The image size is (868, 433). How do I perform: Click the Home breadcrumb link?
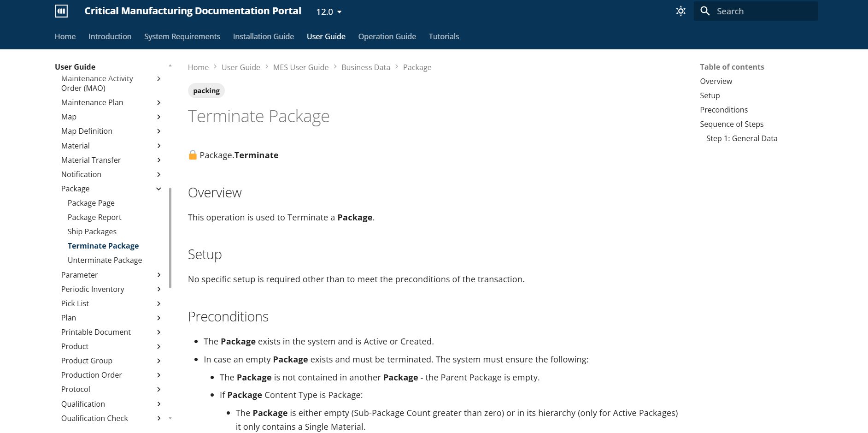tap(198, 67)
